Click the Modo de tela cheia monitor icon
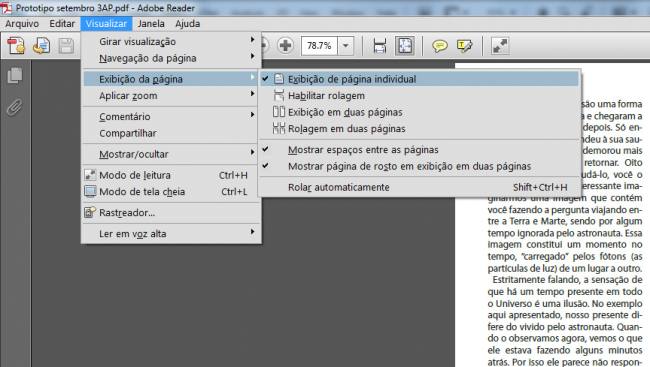The height and width of the screenshot is (367, 650). [90, 192]
